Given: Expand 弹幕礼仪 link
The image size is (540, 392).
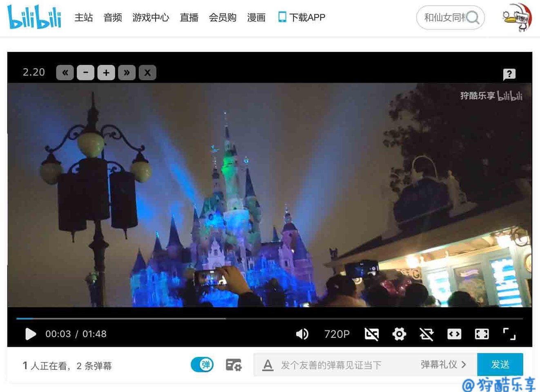Looking at the screenshot, I should point(443,364).
